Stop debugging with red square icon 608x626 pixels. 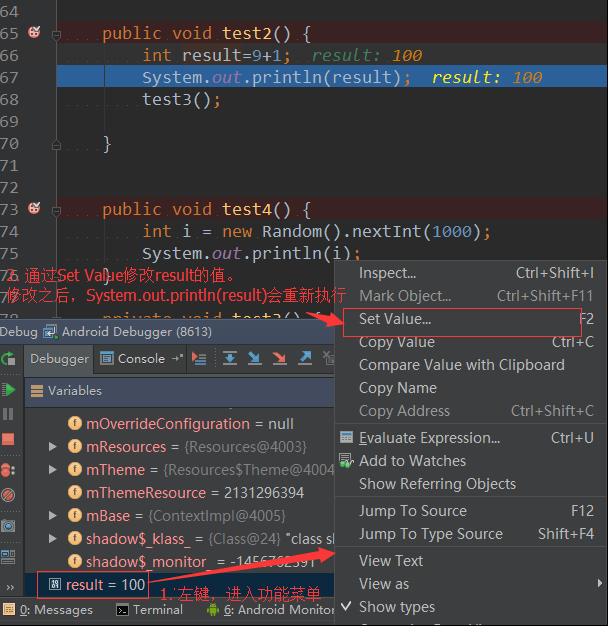tap(8, 438)
